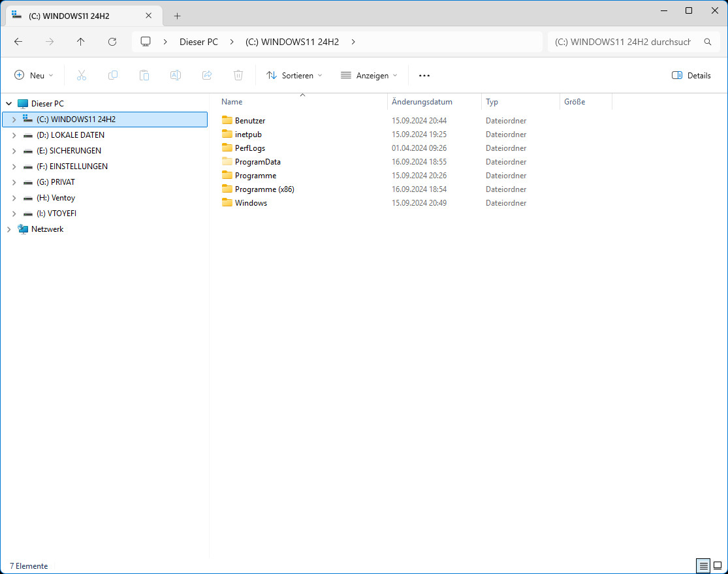This screenshot has width=728, height=574.
Task: Expand the (D:) LOKALE DATEN tree node
Action: pyautogui.click(x=14, y=135)
